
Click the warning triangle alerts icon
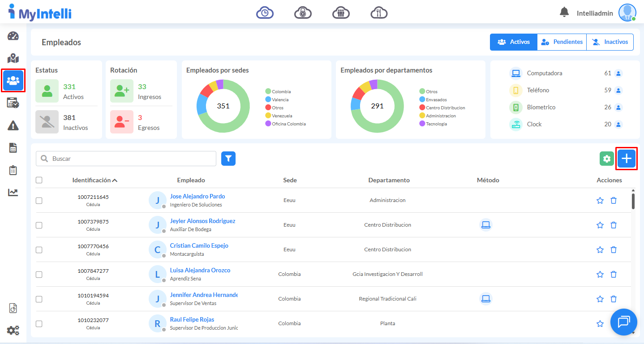point(13,125)
